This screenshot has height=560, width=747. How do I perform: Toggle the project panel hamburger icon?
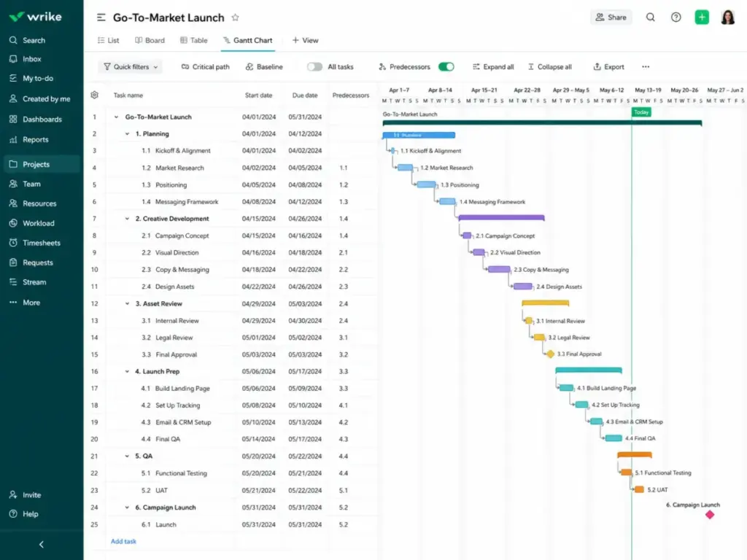(101, 17)
